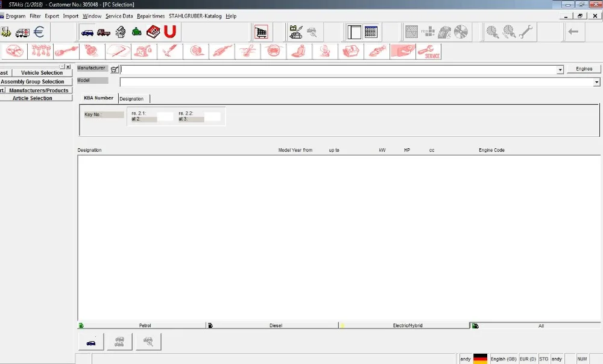Click the blue Euro price icon
The height and width of the screenshot is (364, 603).
[39, 32]
